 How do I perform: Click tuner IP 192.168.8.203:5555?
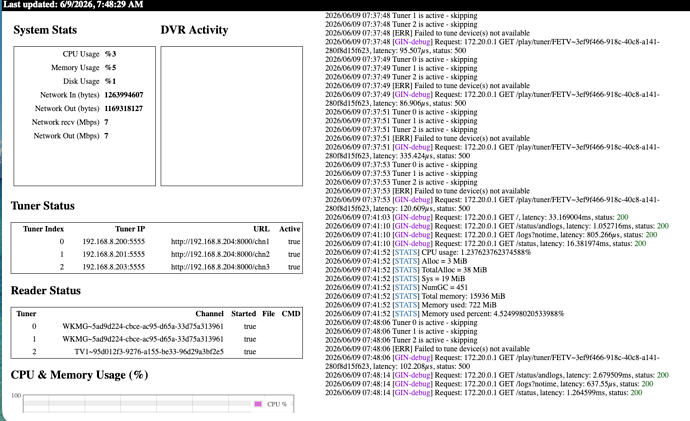(x=114, y=267)
